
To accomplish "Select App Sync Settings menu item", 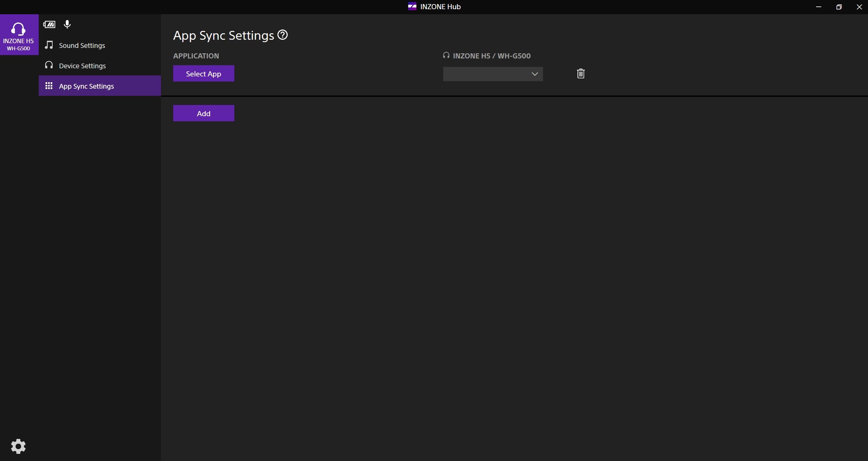I will point(86,86).
